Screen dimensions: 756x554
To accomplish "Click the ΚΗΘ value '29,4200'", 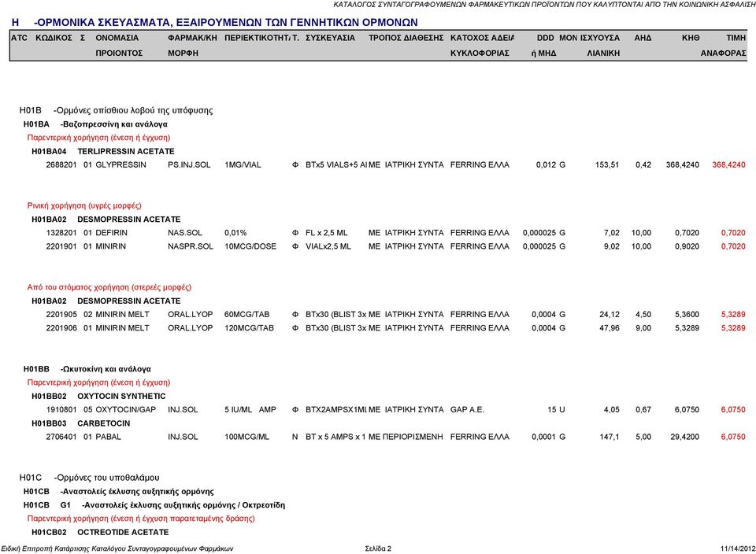I will coord(684,437).
